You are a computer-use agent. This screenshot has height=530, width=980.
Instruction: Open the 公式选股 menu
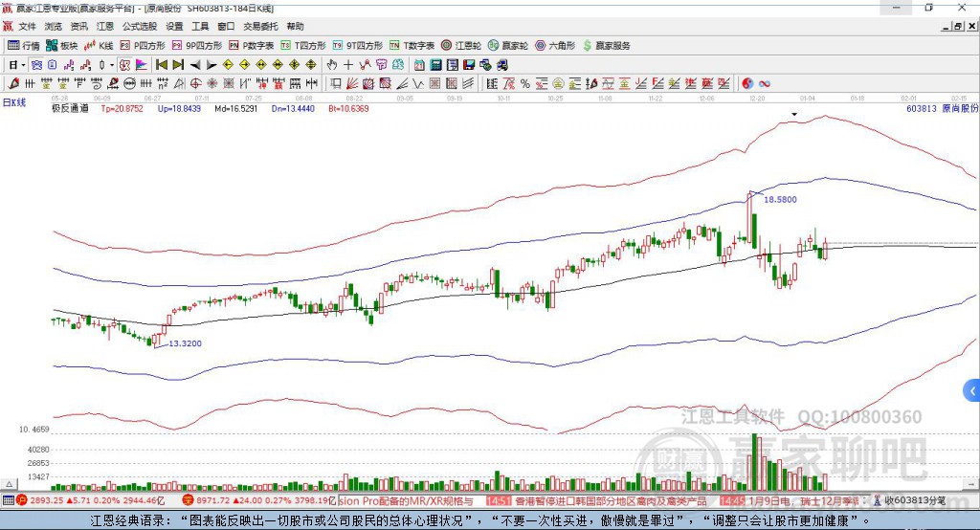click(140, 26)
